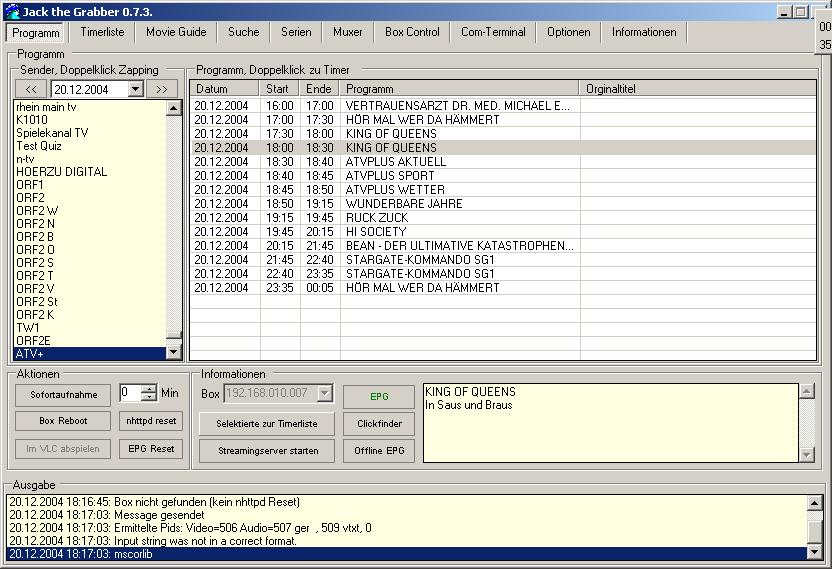Open the date dropdown showing 20.12.2004
Screen dimensions: 832x569
pos(136,89)
